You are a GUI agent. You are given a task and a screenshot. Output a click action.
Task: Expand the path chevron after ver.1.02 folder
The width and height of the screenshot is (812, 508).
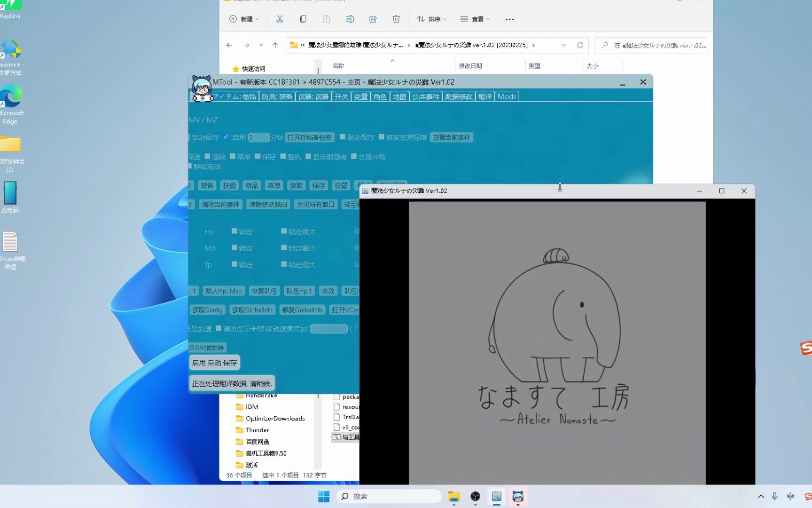coord(533,45)
